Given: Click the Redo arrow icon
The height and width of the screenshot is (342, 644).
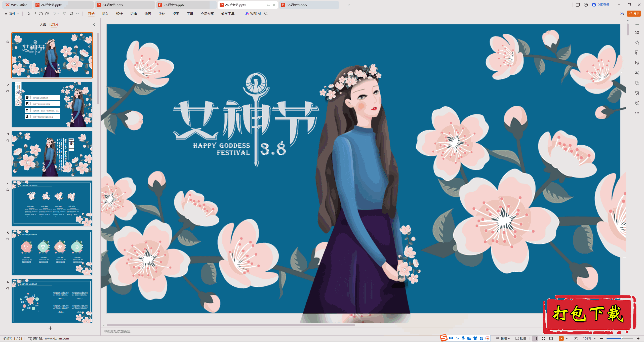Looking at the screenshot, I should point(64,14).
